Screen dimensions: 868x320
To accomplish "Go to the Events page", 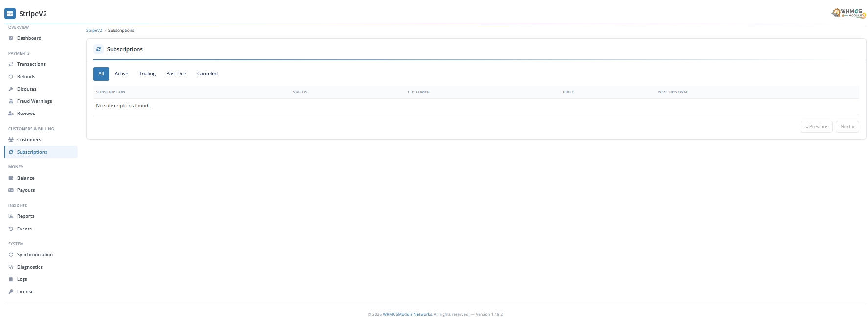I will click(x=41, y=229).
